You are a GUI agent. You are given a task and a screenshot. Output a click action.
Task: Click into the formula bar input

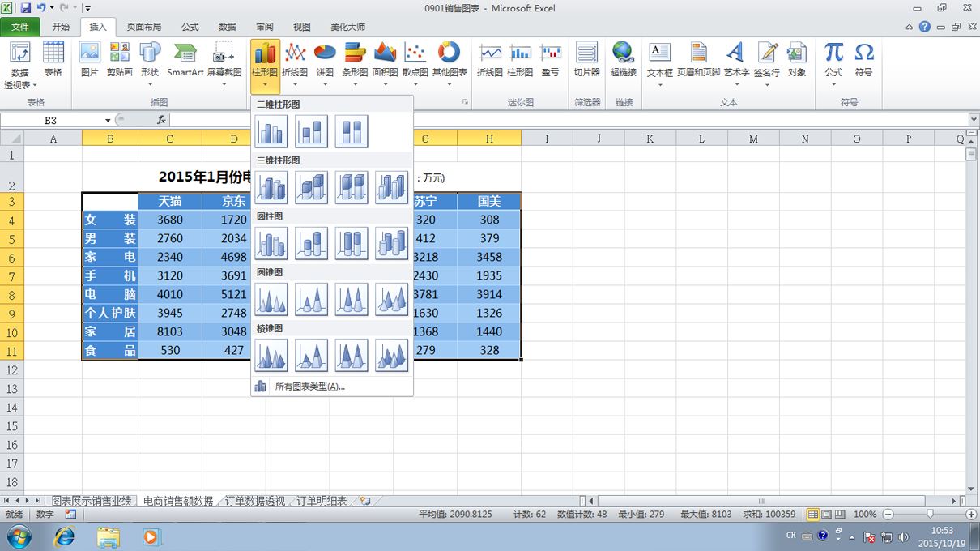(569, 120)
